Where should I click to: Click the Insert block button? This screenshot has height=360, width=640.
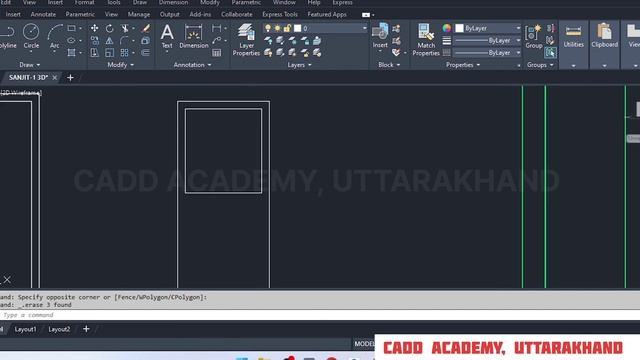(x=380, y=35)
